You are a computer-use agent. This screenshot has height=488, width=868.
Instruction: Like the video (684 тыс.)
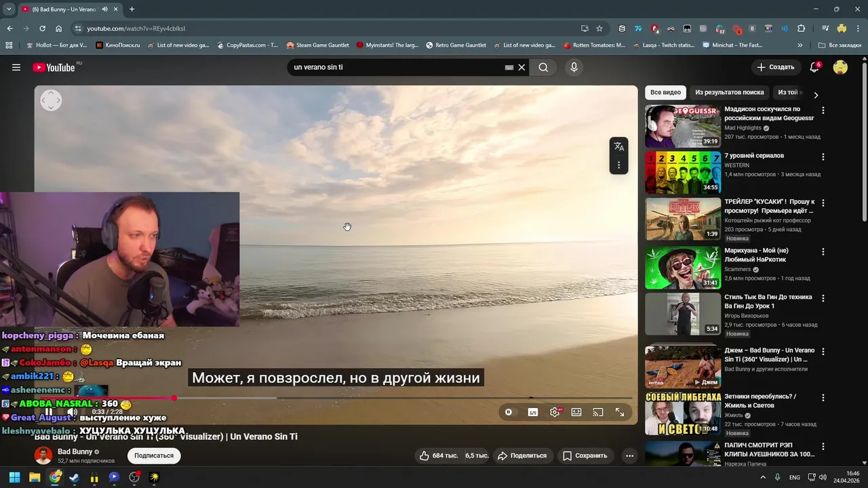point(438,455)
